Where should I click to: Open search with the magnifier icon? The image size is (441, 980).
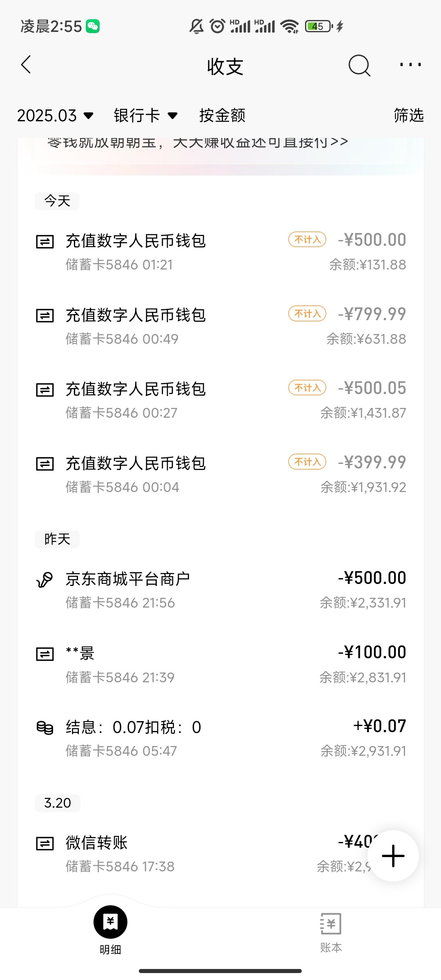click(x=359, y=66)
